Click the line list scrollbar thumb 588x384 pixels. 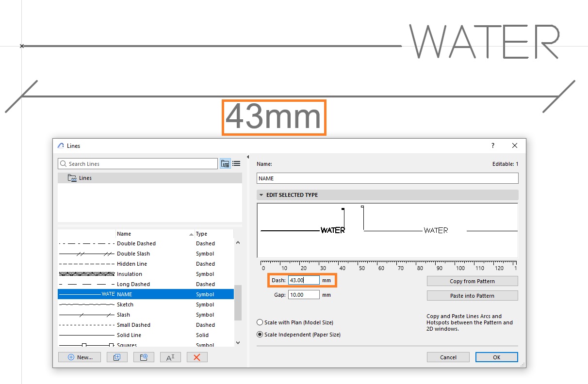coord(238,303)
